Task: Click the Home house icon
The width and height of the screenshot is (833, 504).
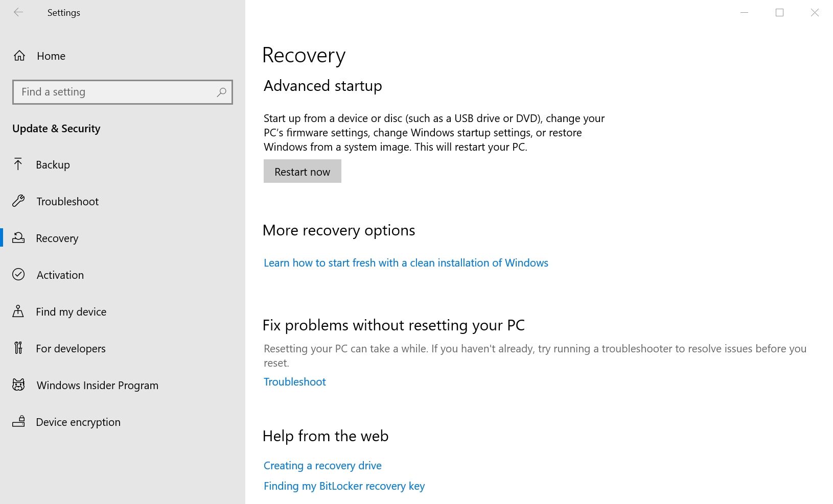Action: (x=19, y=56)
